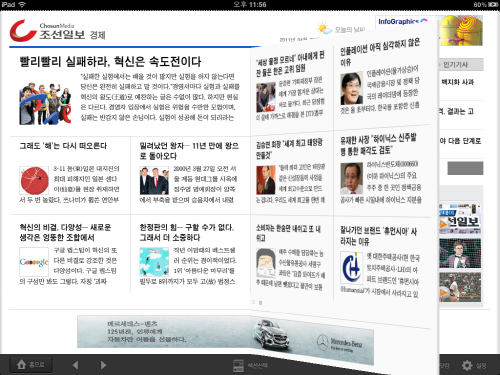Open 설정 settings gear
The width and height of the screenshot is (500, 375).
click(x=474, y=366)
